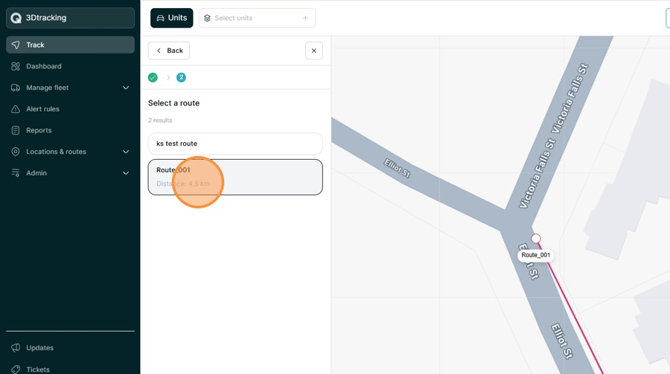This screenshot has height=374, width=670.
Task: Click the route start point marker on map
Action: coord(536,239)
